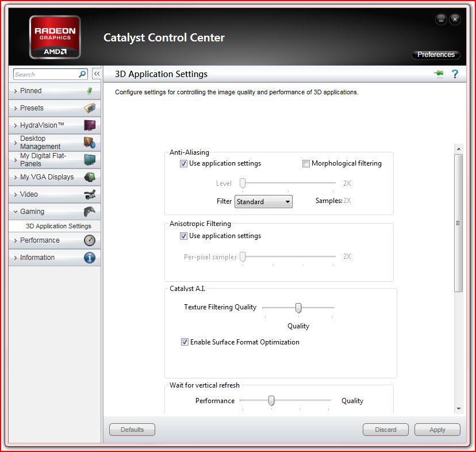Screen dimensions: 476x452
Task: Expand the Information section chevron
Action: coord(16,258)
